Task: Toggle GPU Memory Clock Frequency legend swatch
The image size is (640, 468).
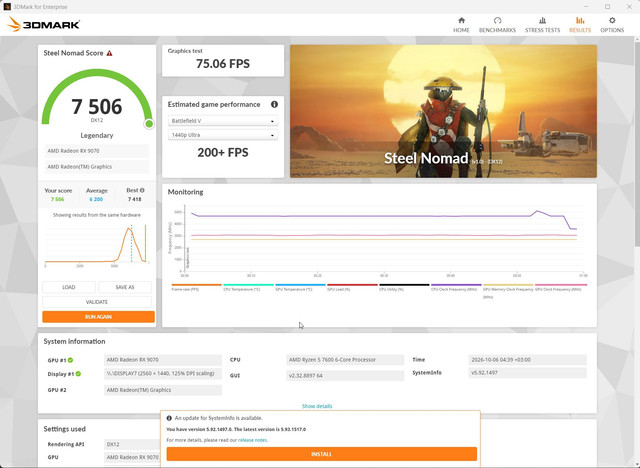Action: point(508,285)
